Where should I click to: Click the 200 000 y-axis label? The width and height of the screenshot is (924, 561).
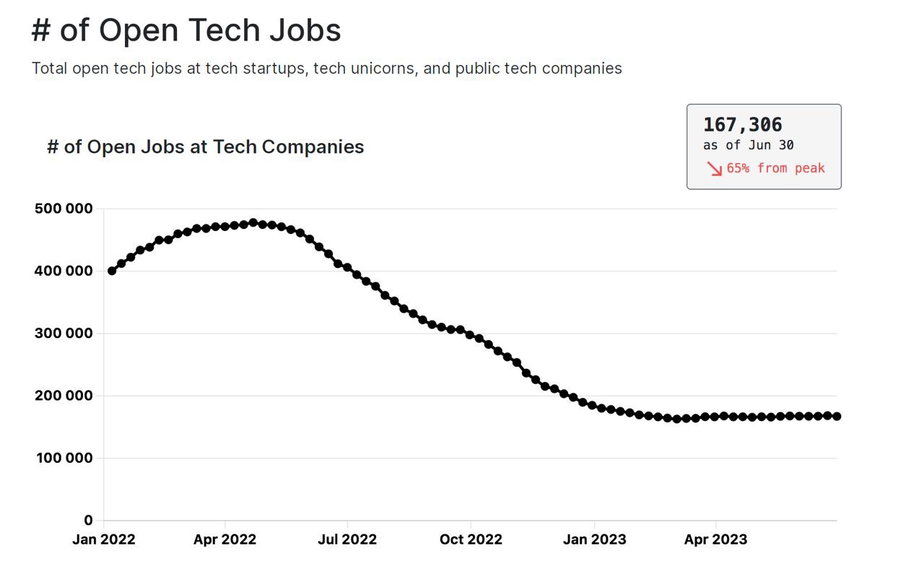64,396
